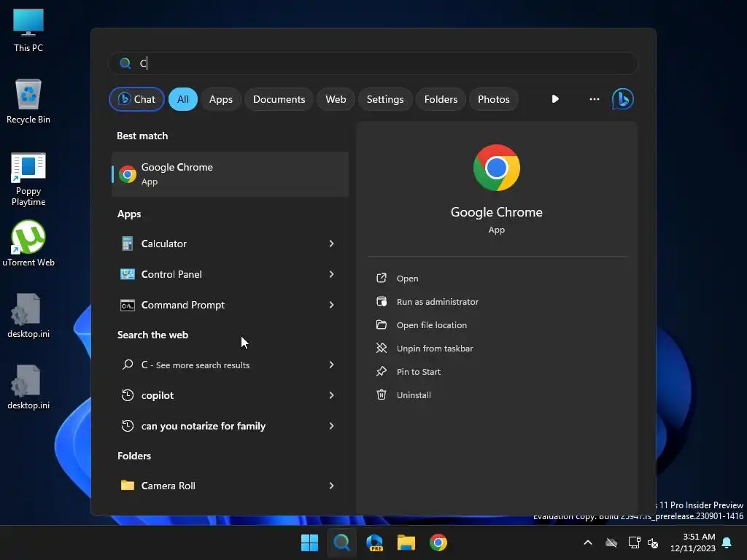Screen dimensions: 747x560
Task: Switch to the Documents filter tab
Action: click(279, 99)
